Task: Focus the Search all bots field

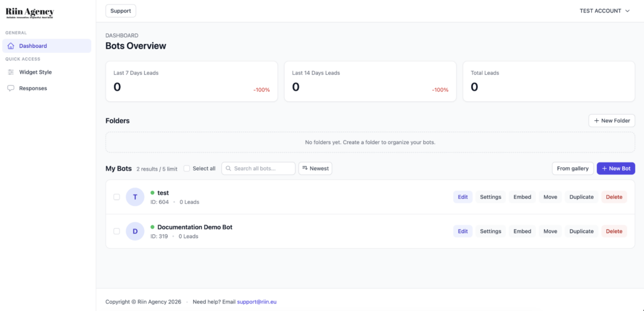Action: [x=262, y=169]
